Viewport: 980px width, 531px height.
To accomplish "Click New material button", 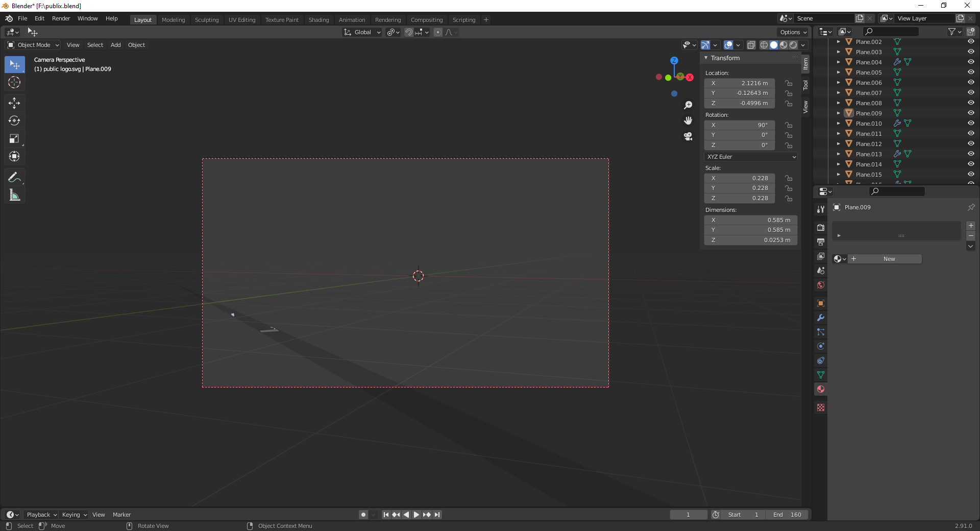I will (x=885, y=259).
